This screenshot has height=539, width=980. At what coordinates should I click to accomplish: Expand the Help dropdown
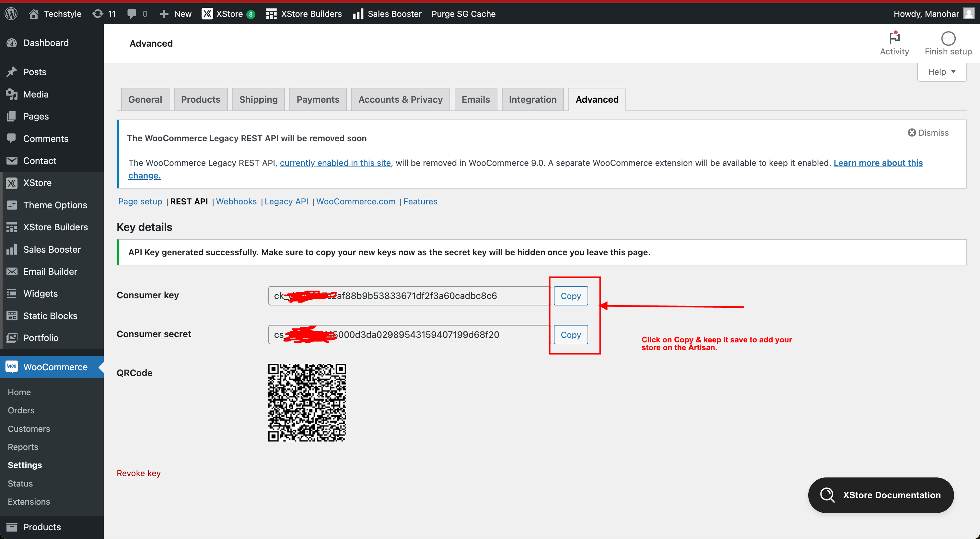click(941, 72)
